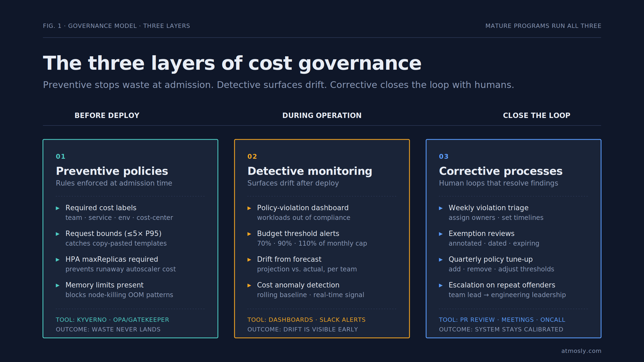Click the arrow bullet beside Weekly violation triage
This screenshot has height=362, width=644.
pos(441,208)
